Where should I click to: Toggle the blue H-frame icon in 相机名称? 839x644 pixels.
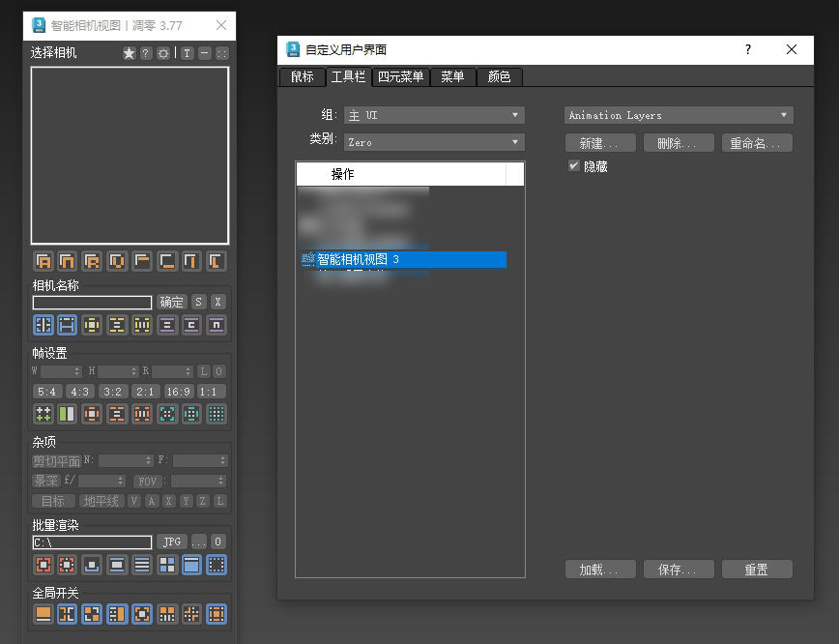point(67,325)
